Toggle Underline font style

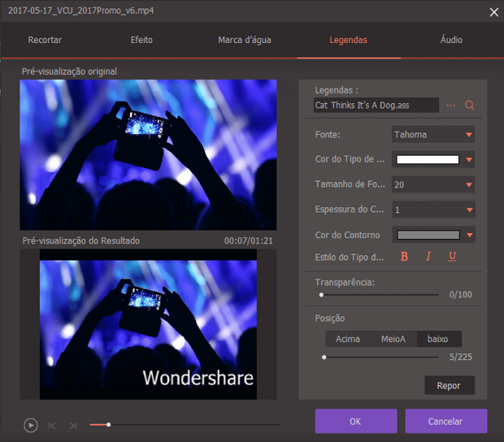[452, 257]
